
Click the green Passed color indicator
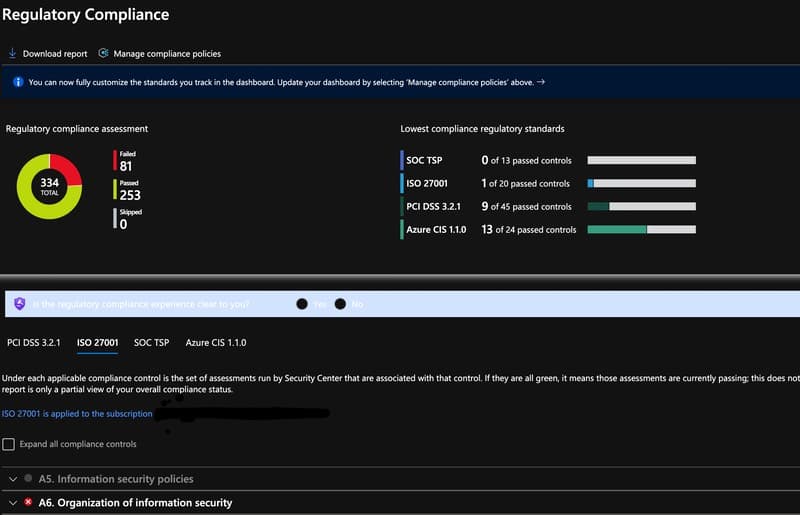click(115, 189)
